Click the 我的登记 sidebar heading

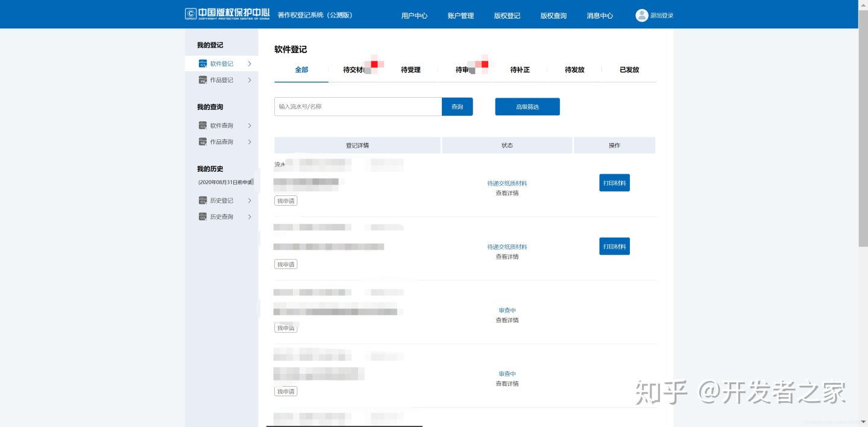210,45
